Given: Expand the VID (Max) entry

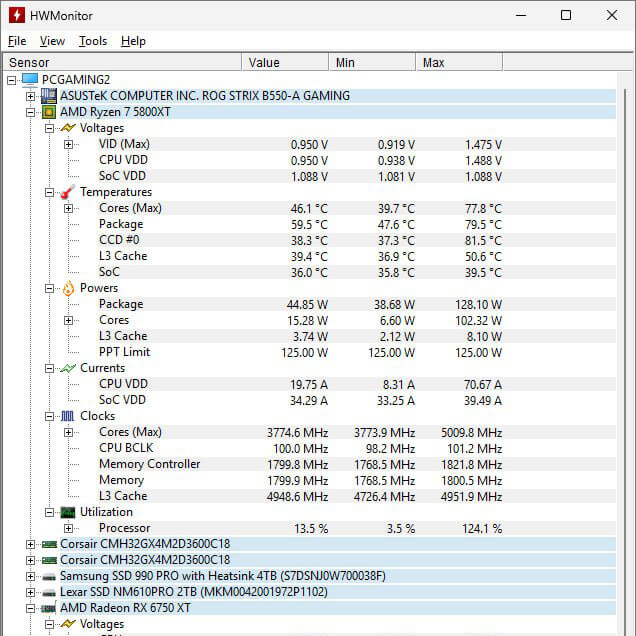Looking at the screenshot, I should coord(69,144).
